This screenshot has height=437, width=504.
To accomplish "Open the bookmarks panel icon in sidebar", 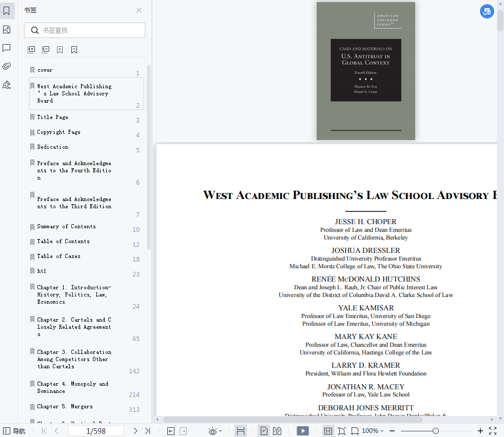I will (x=7, y=11).
